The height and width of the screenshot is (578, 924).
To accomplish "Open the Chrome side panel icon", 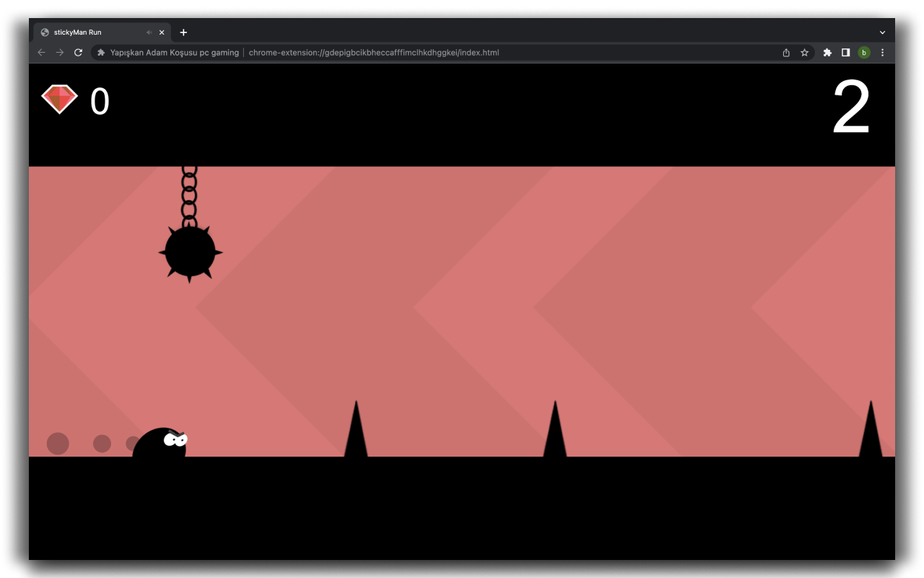I will point(845,52).
